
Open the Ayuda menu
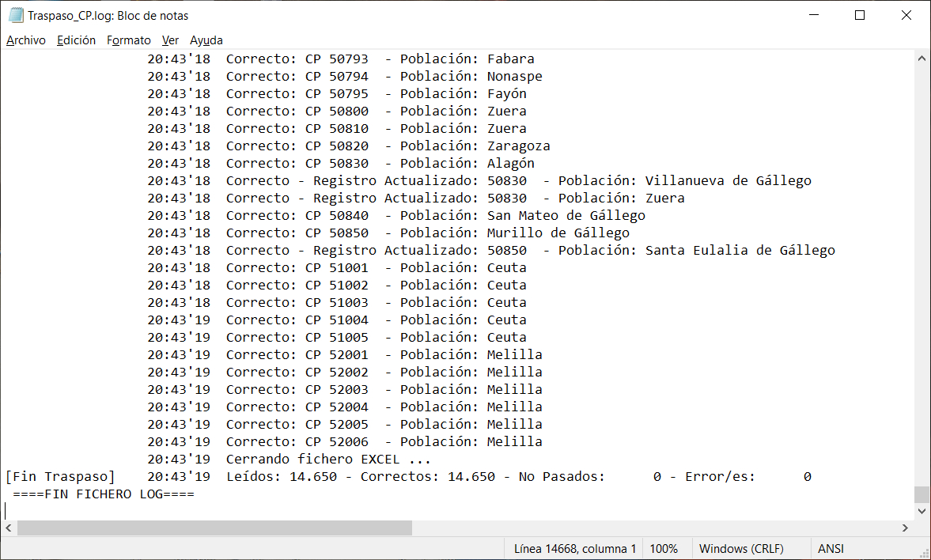pyautogui.click(x=206, y=40)
